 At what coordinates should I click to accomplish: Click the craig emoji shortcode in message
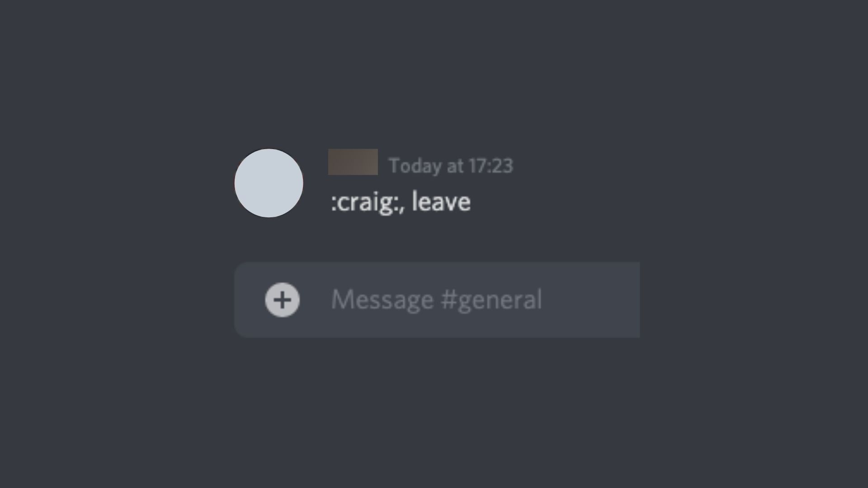(363, 202)
